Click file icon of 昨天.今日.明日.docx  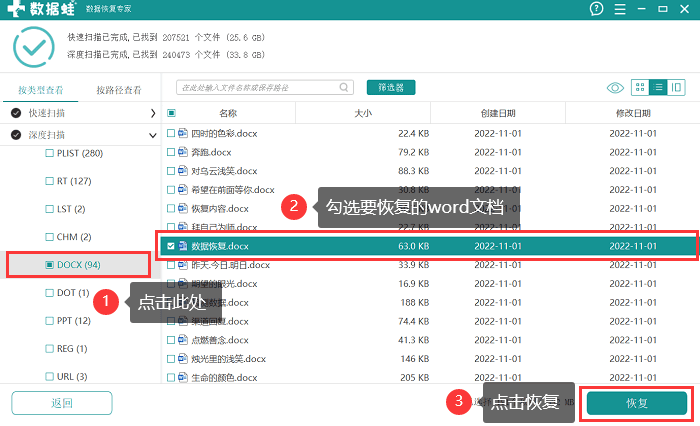coord(183,264)
